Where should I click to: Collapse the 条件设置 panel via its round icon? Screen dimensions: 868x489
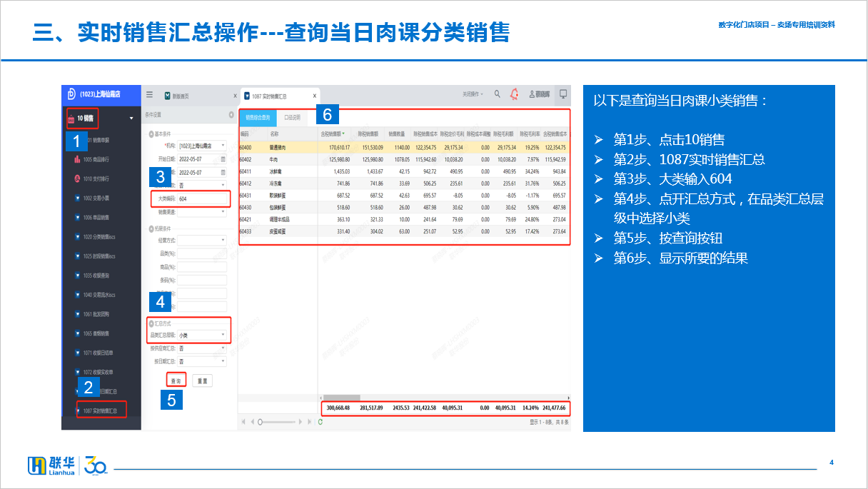point(231,114)
